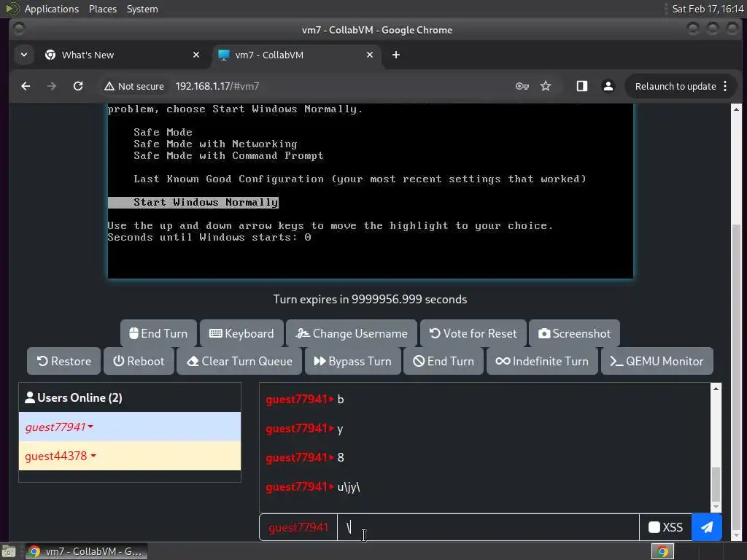The height and width of the screenshot is (560, 747).
Task: Click the chat message "u\jy\"
Action: 349,486
